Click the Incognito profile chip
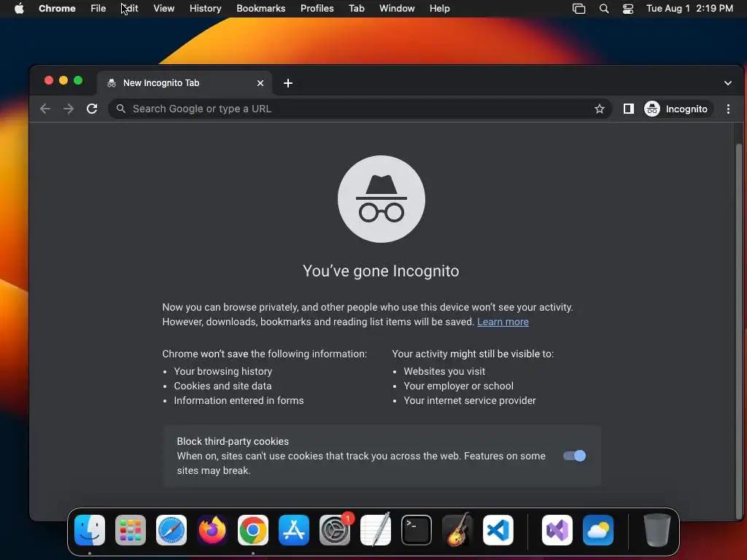Screen dimensions: 747x560 tap(678, 109)
